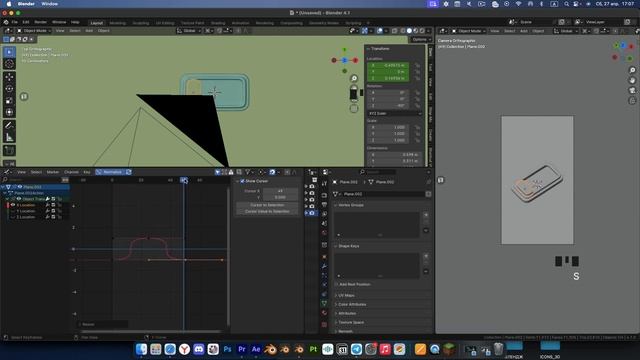The image size is (640, 360).
Task: Toggle camera view gizmo in right viewport
Action: pos(632,90)
